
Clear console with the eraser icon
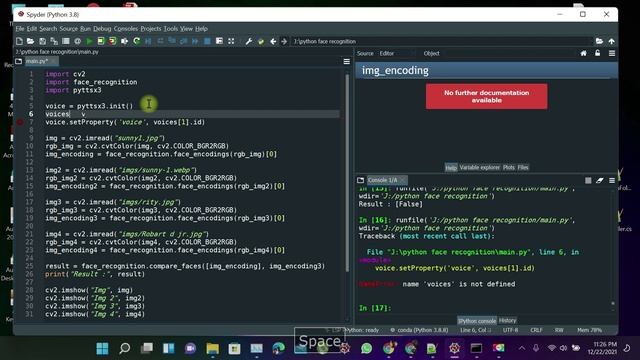point(600,180)
